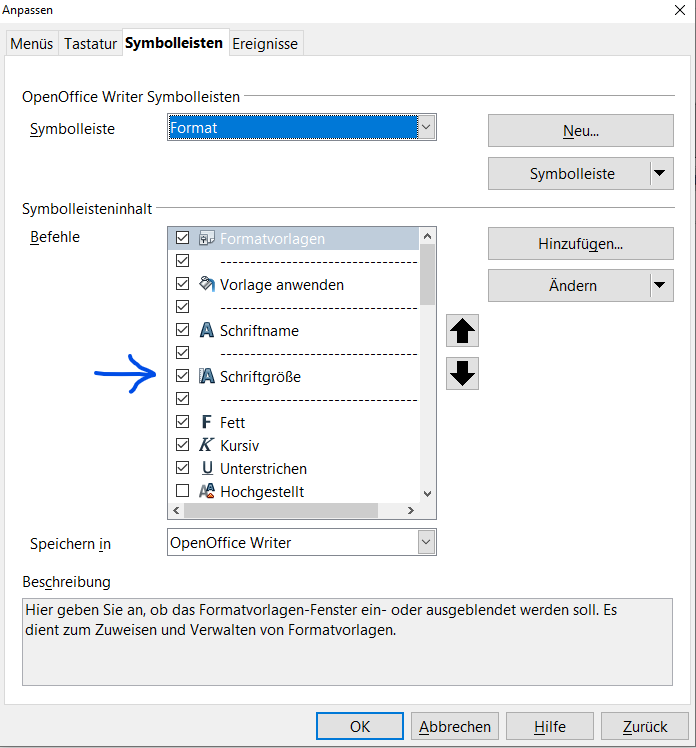696x748 pixels.
Task: Switch to the Tastatur tab
Action: tap(89, 44)
